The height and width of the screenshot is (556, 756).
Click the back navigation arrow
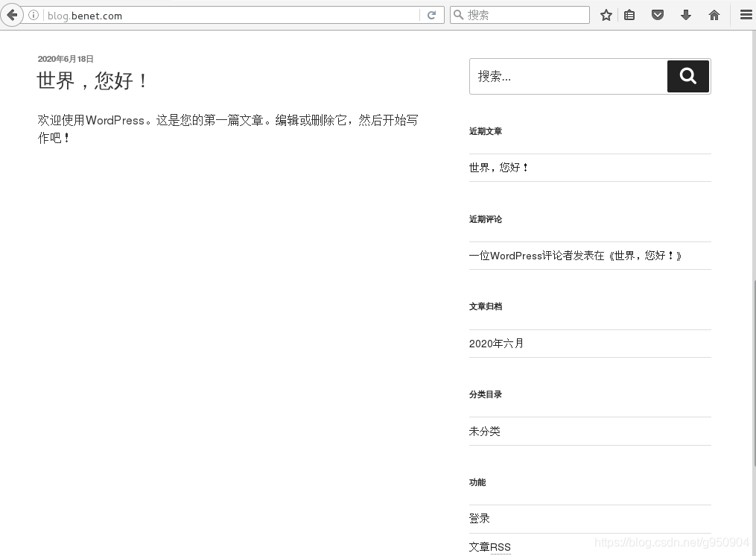(12, 15)
